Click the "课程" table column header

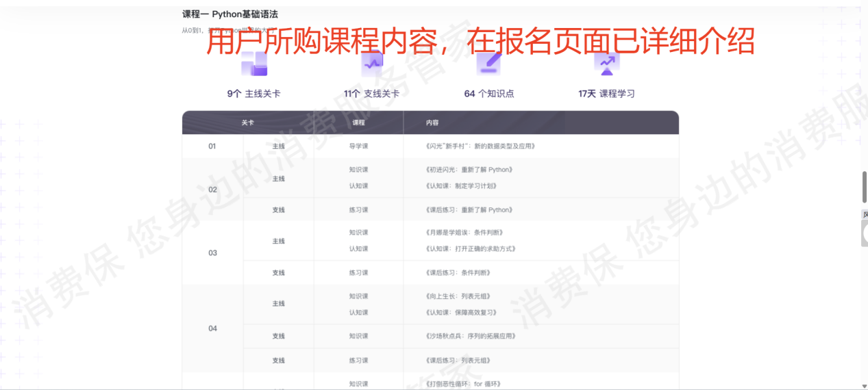click(358, 123)
